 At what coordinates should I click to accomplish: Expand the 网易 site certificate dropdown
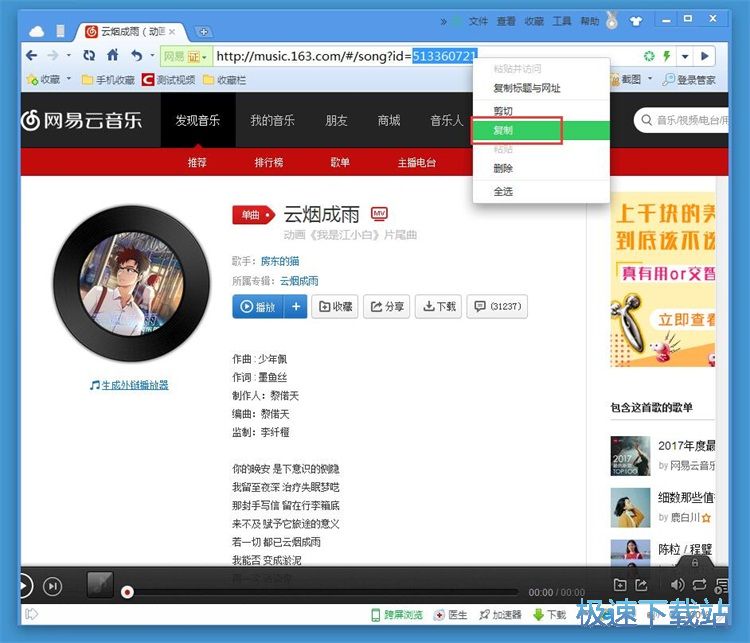click(x=204, y=57)
